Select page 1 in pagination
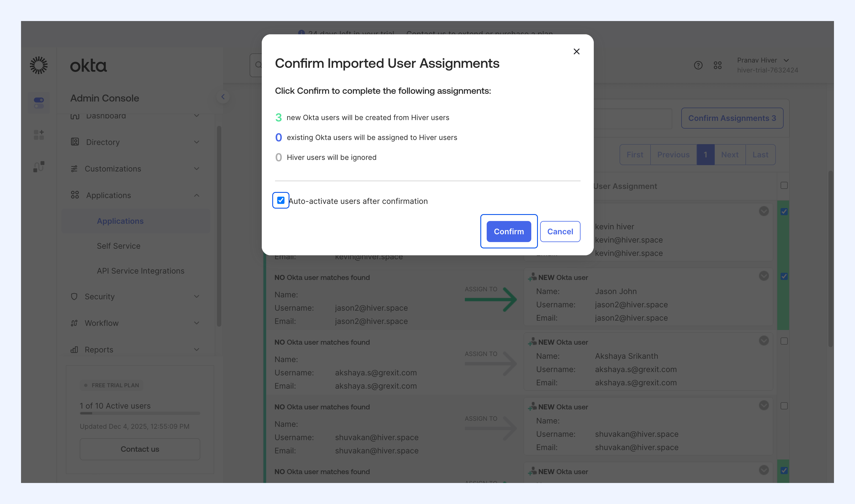 click(x=706, y=155)
